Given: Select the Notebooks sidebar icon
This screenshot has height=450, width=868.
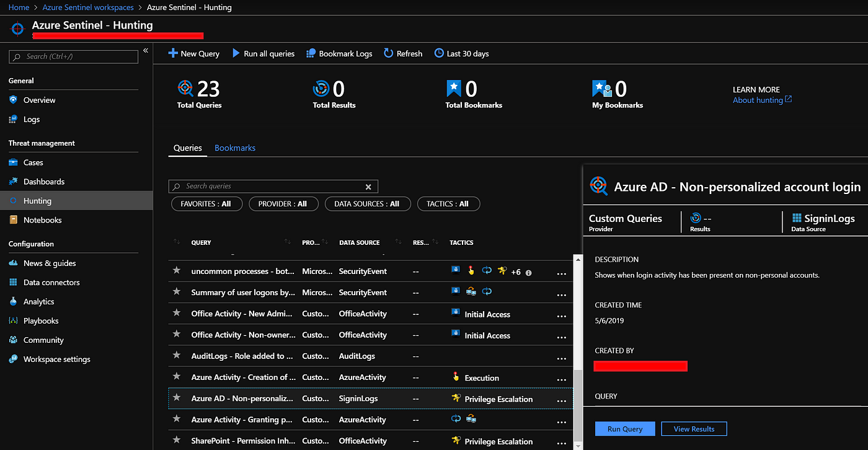Looking at the screenshot, I should coord(13,220).
